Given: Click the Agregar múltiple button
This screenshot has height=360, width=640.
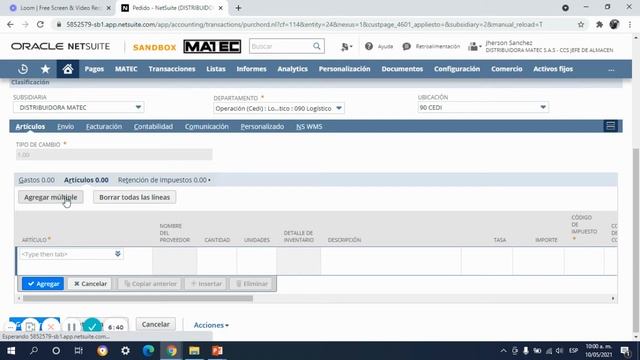Looking at the screenshot, I should 51,197.
